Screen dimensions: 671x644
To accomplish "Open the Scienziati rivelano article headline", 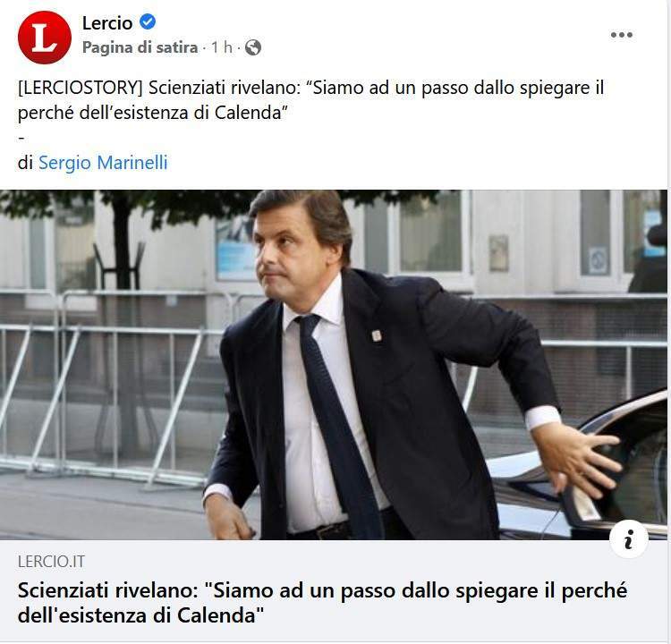I will [x=322, y=603].
